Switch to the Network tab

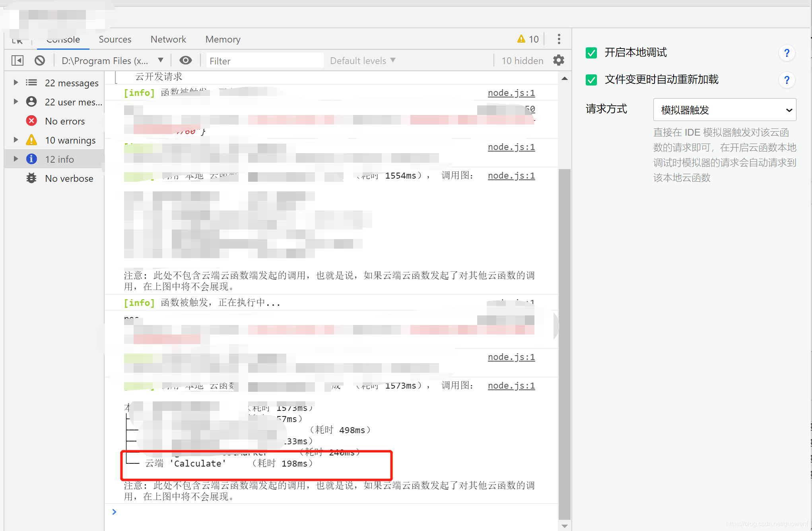[168, 39]
